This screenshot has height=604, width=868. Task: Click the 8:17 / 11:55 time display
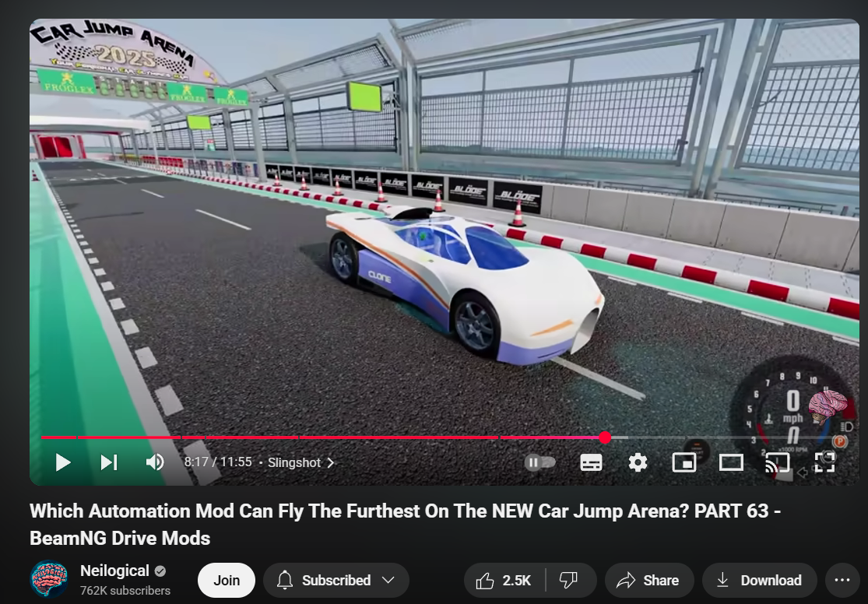point(217,462)
